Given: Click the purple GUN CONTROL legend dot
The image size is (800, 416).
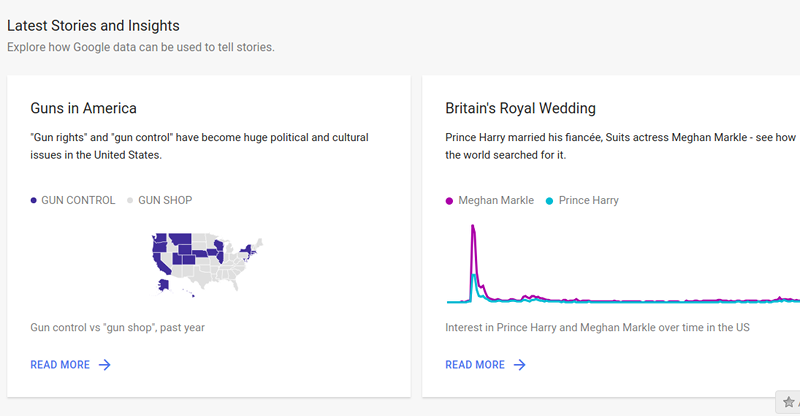Looking at the screenshot, I should click(x=34, y=201).
